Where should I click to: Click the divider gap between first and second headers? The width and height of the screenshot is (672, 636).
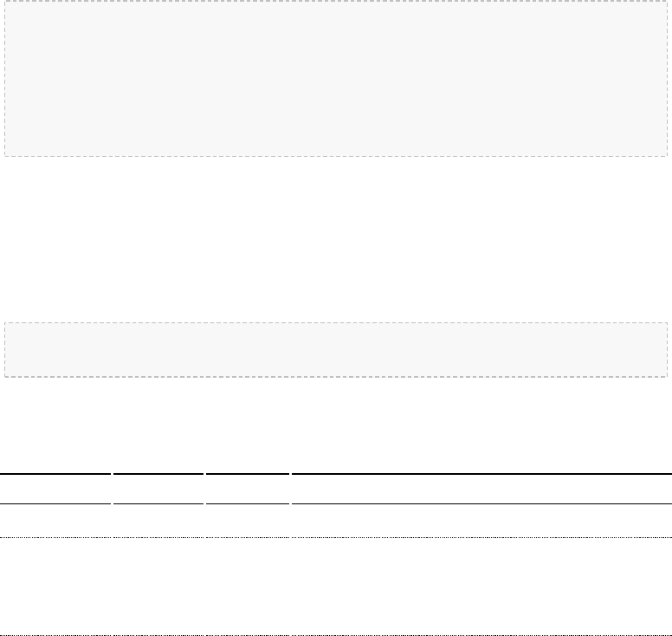point(113,489)
